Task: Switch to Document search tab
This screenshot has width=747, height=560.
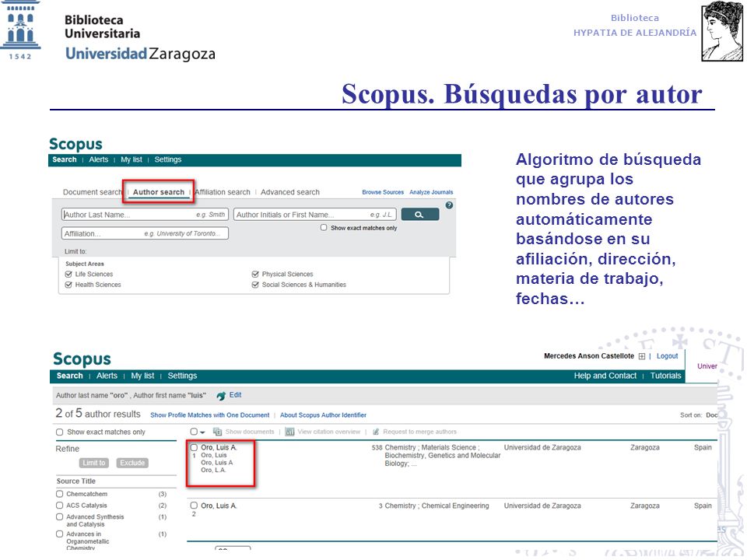Action: pyautogui.click(x=93, y=192)
